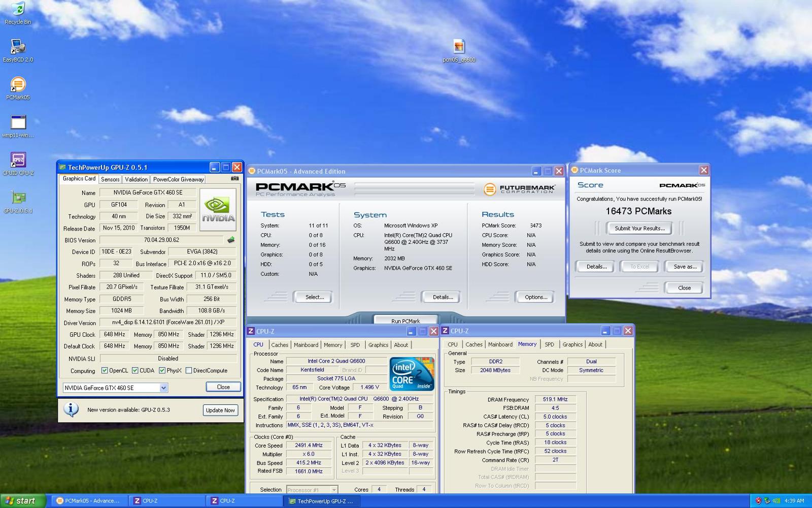This screenshot has height=508, width=812.
Task: Switch to the Caches tab in left CPU-Z window
Action: click(x=280, y=345)
